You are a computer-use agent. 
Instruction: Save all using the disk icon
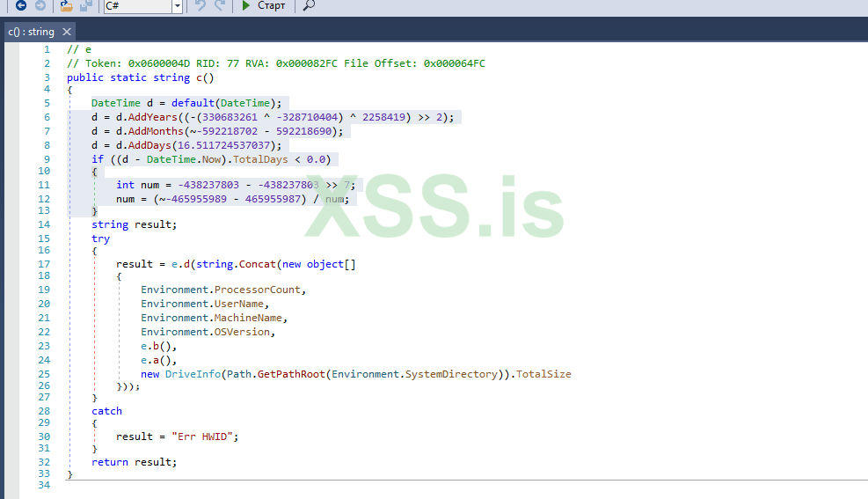pyautogui.click(x=86, y=5)
